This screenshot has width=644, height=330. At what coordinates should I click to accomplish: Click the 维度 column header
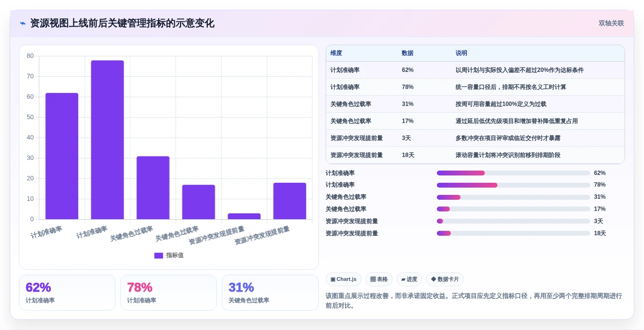336,53
